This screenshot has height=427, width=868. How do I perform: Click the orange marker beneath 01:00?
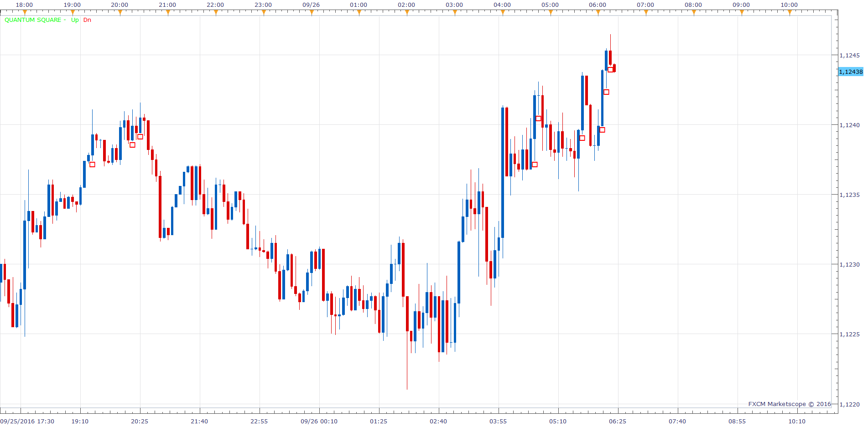coord(359,12)
